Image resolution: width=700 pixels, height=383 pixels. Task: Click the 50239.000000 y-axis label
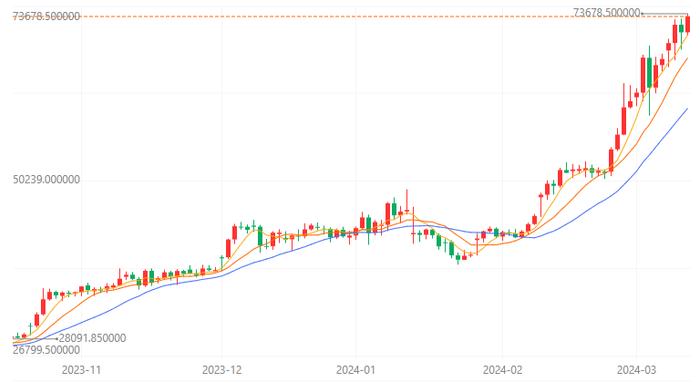pyautogui.click(x=46, y=179)
